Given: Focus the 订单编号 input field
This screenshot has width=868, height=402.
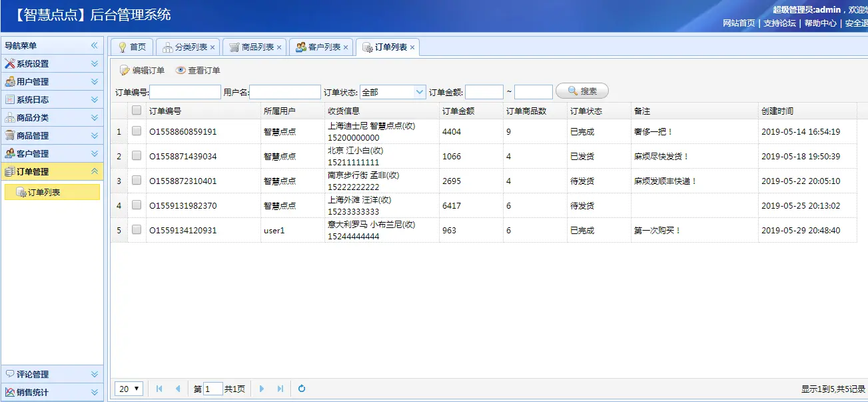Looking at the screenshot, I should [x=185, y=92].
